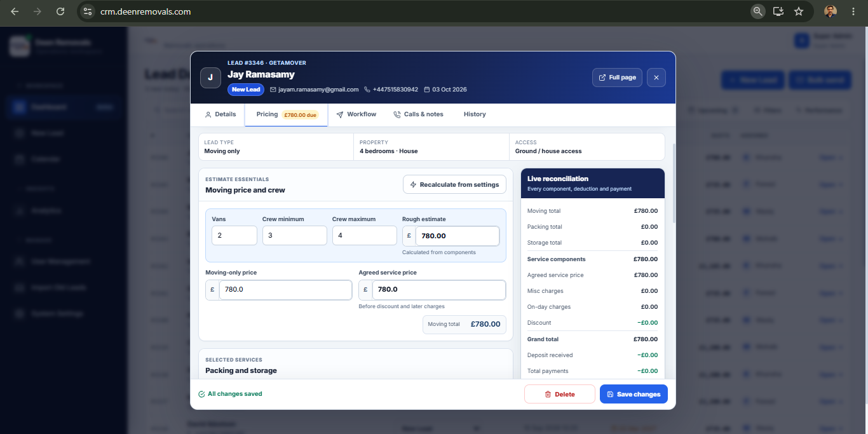Click the Deposit received row

click(593, 355)
